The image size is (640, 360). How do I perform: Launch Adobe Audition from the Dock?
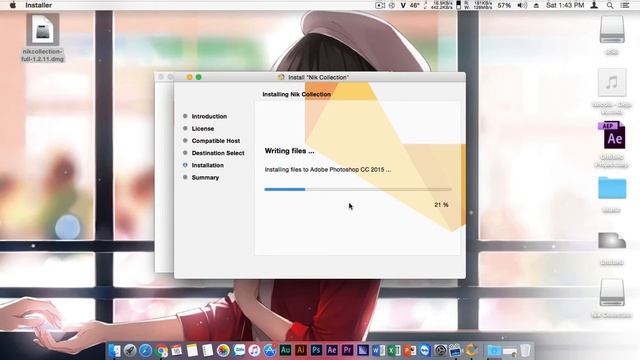285,350
